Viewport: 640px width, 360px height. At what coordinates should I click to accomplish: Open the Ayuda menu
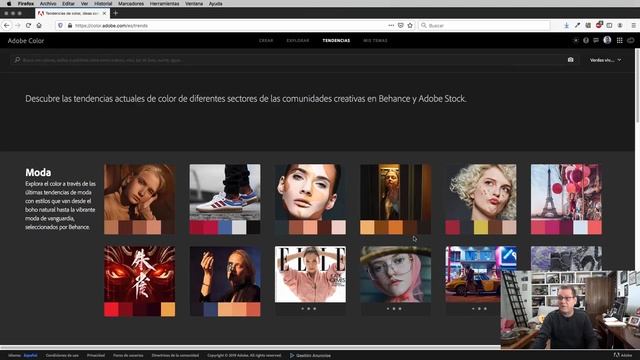tap(216, 3)
